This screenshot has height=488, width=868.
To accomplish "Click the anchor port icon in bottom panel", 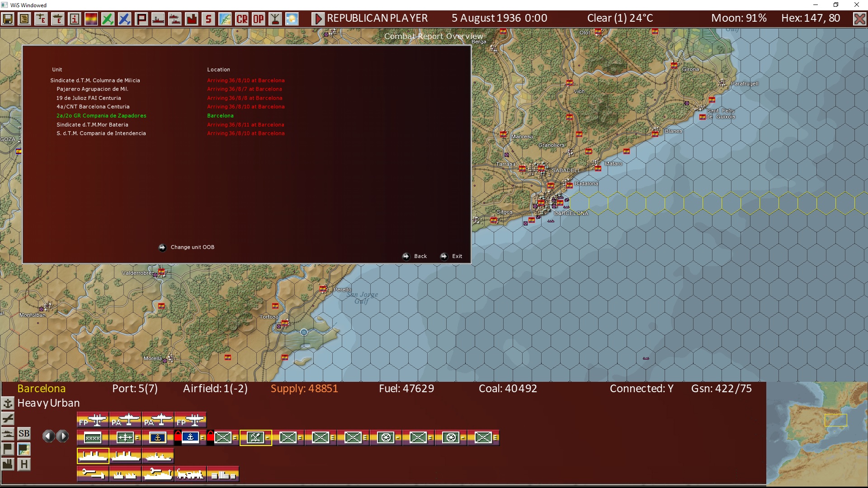I will [x=8, y=403].
